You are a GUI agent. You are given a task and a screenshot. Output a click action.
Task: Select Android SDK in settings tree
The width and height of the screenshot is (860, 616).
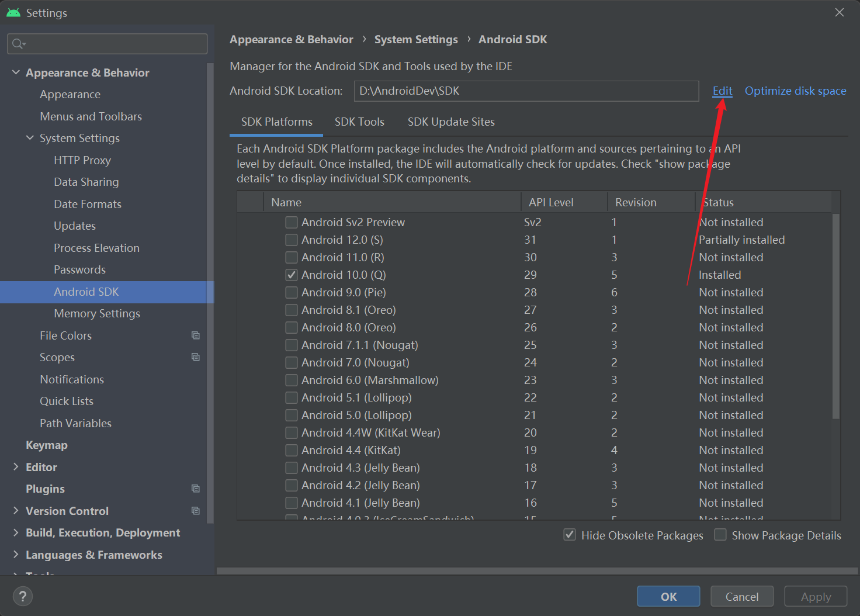point(107,292)
